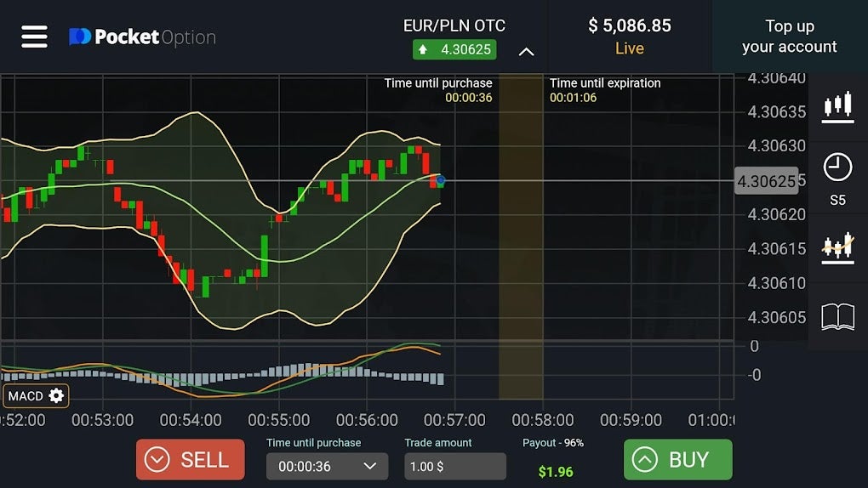The height and width of the screenshot is (488, 868).
Task: Open the chart type candlestick icon
Action: tap(837, 107)
